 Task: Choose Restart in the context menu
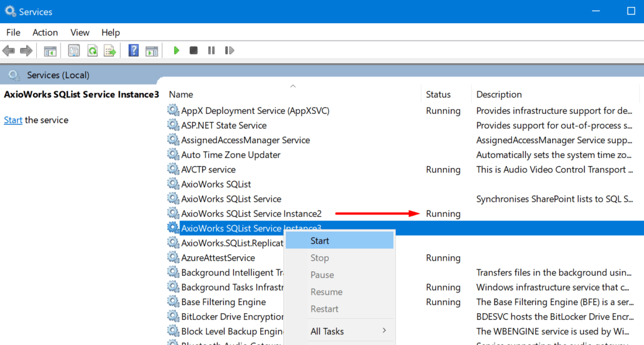pyautogui.click(x=340, y=309)
